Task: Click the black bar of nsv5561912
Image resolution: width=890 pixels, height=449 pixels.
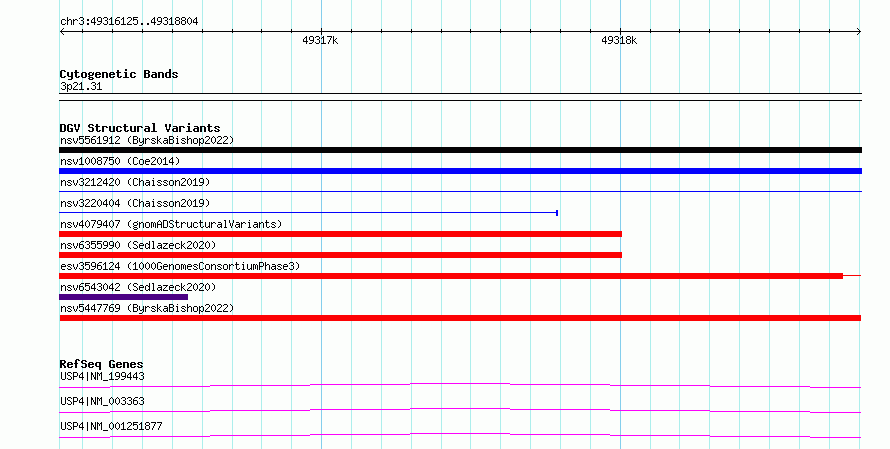Action: (x=460, y=150)
